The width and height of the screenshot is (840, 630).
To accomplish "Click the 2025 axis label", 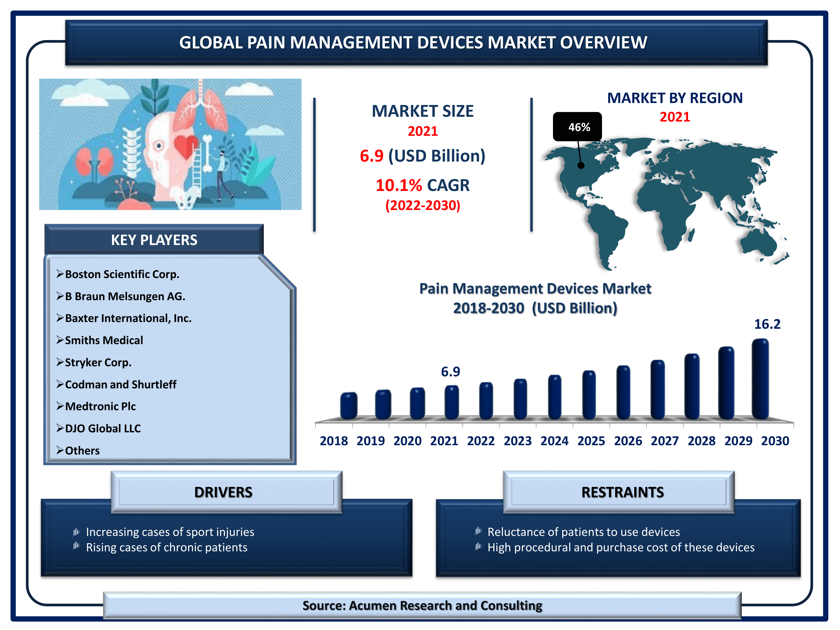I will [x=591, y=441].
